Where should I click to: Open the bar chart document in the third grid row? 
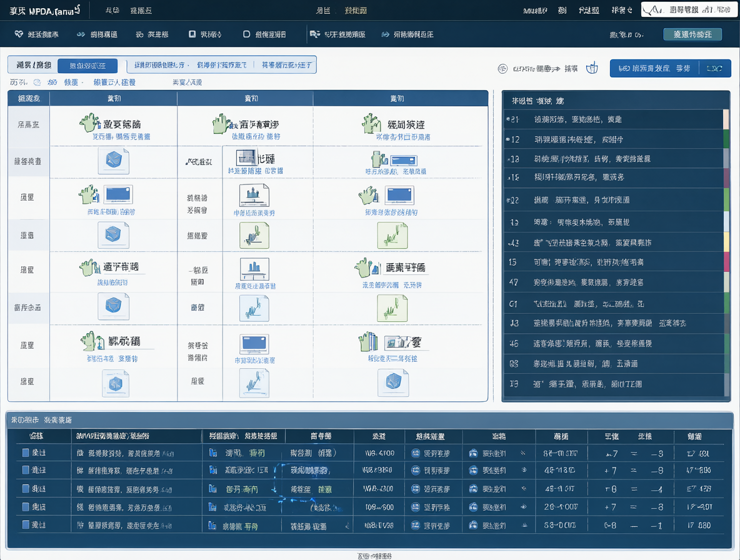254,195
